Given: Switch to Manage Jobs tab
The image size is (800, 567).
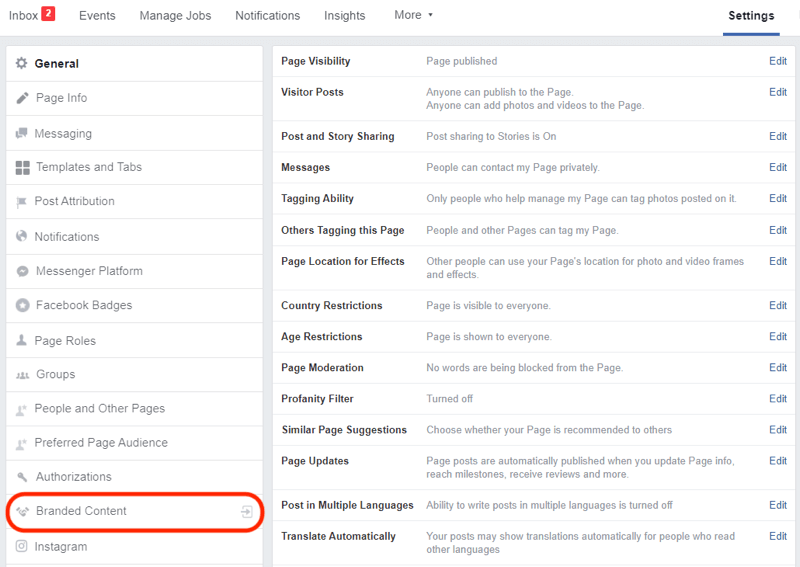Looking at the screenshot, I should coord(176,15).
